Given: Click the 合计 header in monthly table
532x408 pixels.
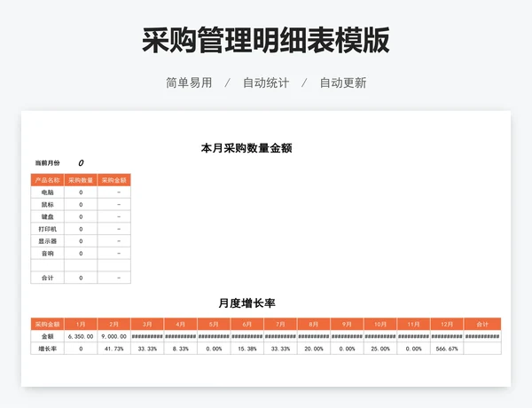Looking at the screenshot, I should [x=482, y=324].
